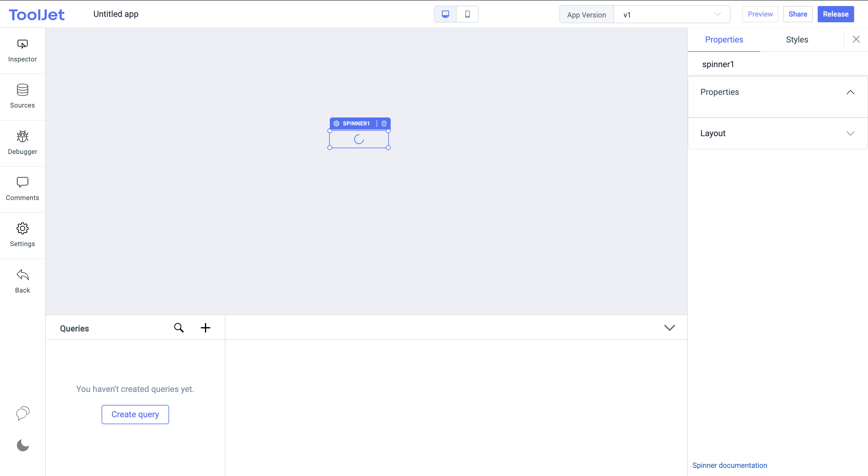Open the Sources panel

pyautogui.click(x=22, y=96)
